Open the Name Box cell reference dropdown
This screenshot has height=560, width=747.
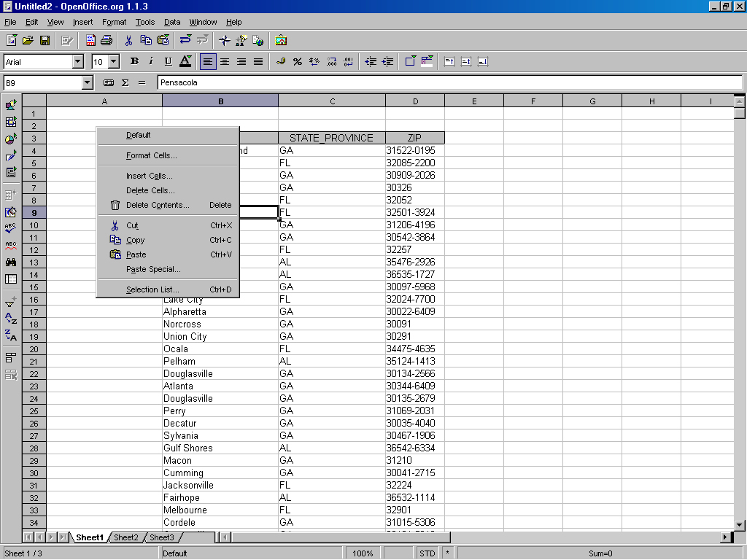pos(88,83)
